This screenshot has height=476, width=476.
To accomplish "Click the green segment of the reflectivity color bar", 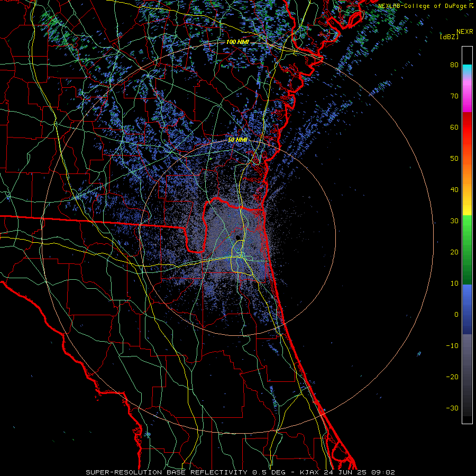I will click(x=467, y=250).
